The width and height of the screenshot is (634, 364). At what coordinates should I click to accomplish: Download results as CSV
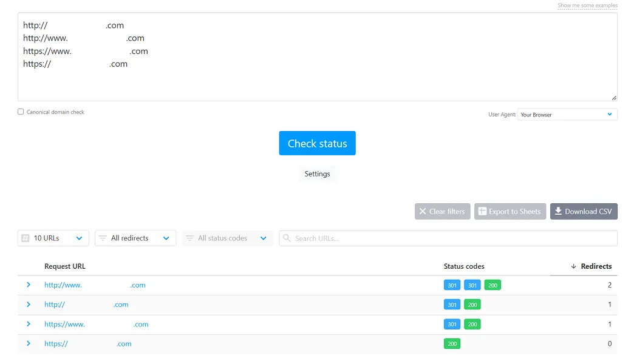(584, 211)
